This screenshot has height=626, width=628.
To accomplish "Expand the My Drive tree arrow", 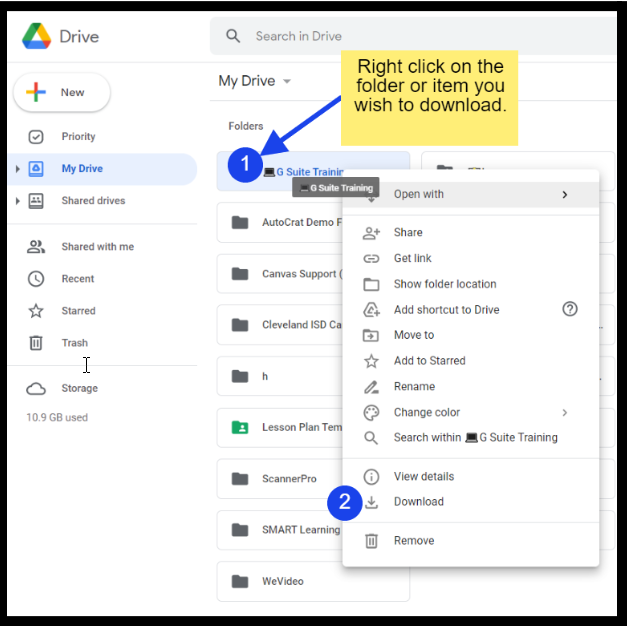I will click(17, 169).
